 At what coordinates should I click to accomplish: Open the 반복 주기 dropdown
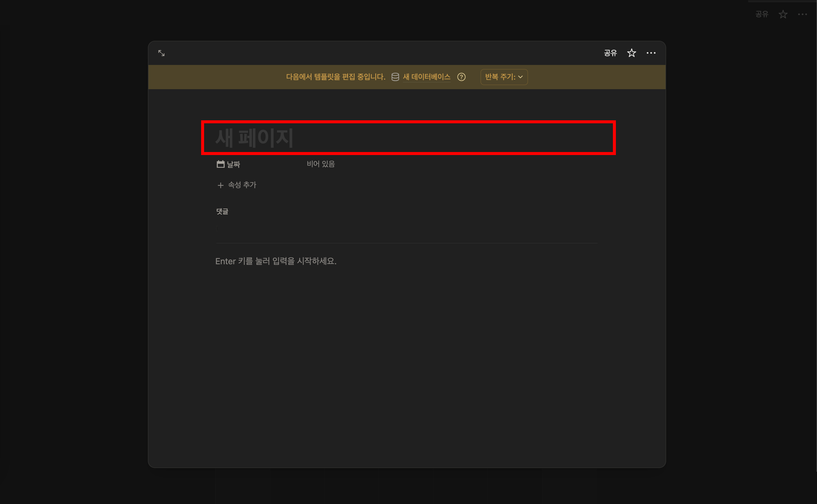click(500, 77)
